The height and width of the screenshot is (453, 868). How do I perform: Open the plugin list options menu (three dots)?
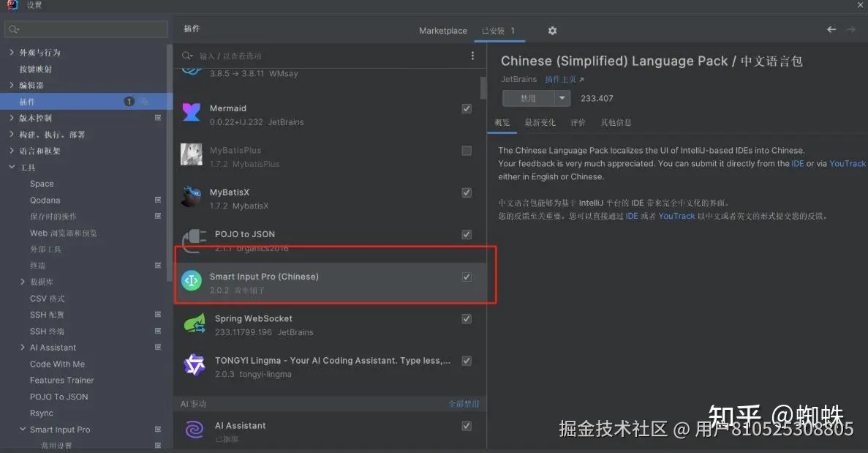tap(472, 56)
